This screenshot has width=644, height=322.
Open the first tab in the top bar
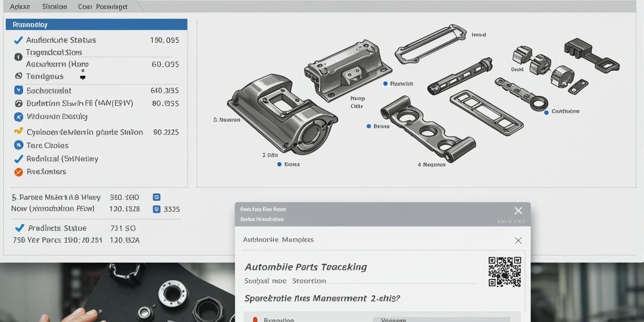[x=20, y=6]
